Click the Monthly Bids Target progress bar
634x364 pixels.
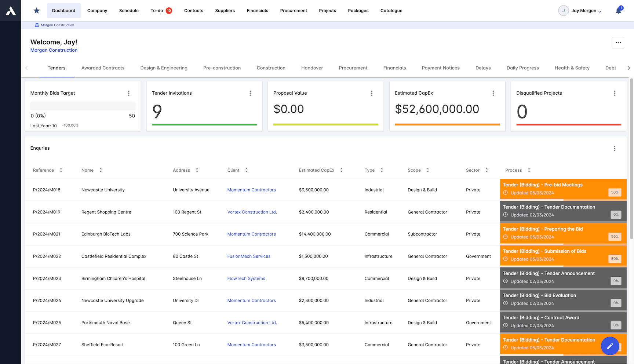83,106
